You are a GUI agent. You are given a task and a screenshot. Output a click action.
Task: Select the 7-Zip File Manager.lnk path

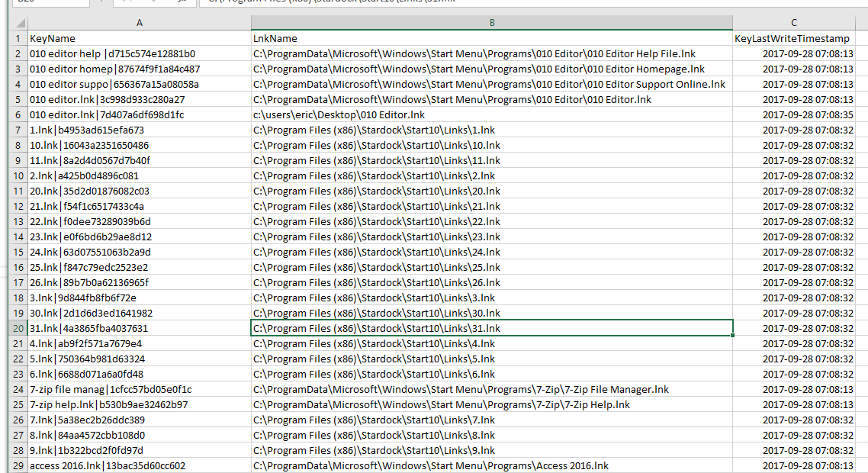tap(491, 389)
